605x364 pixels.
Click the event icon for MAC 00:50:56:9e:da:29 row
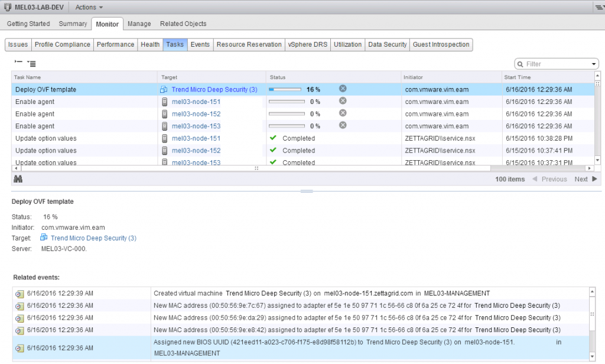pyautogui.click(x=19, y=318)
